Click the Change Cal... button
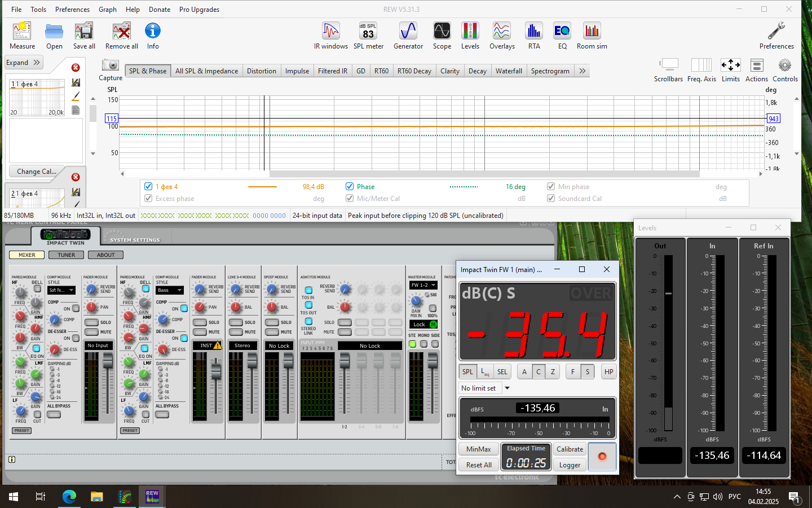Viewport: 812px width, 508px height. click(36, 171)
